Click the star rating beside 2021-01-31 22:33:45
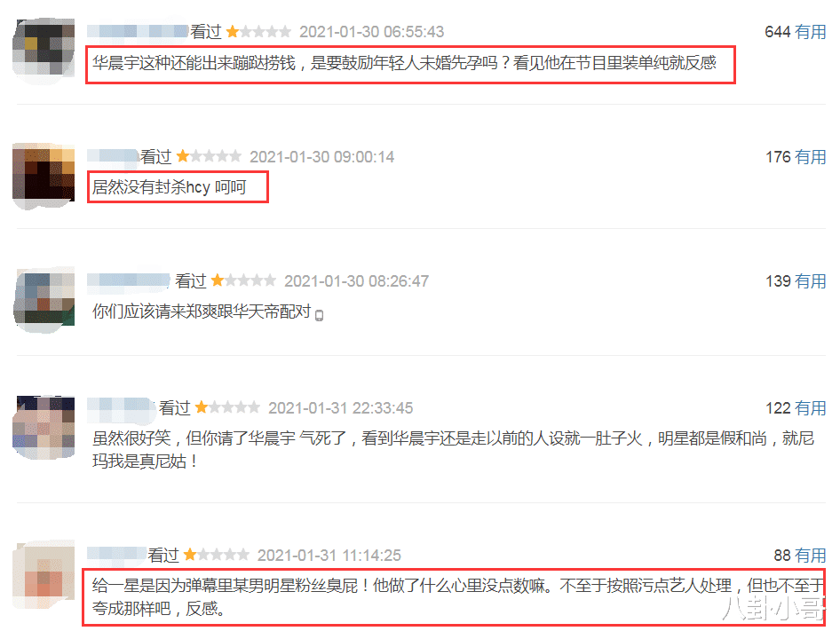The height and width of the screenshot is (639, 840). coord(227,407)
